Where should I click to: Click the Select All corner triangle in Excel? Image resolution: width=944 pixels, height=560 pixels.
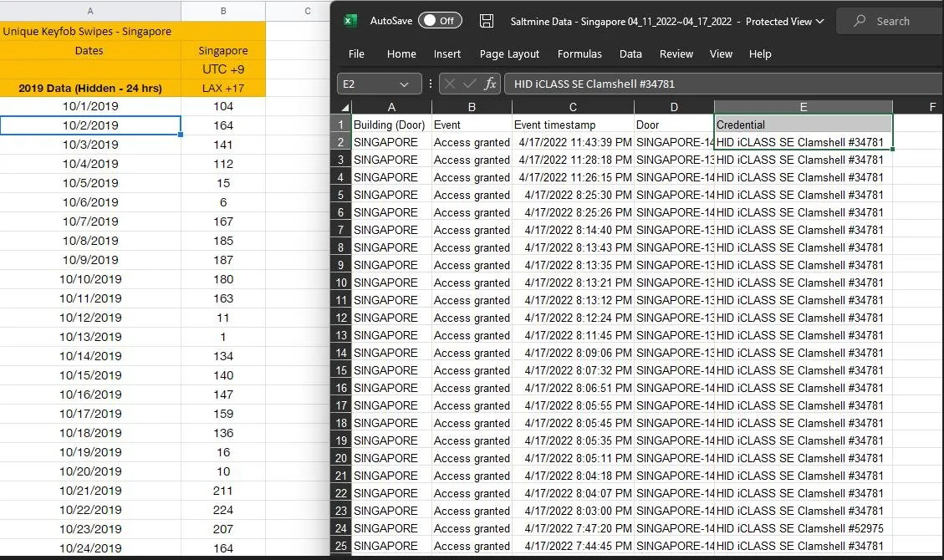(x=344, y=108)
